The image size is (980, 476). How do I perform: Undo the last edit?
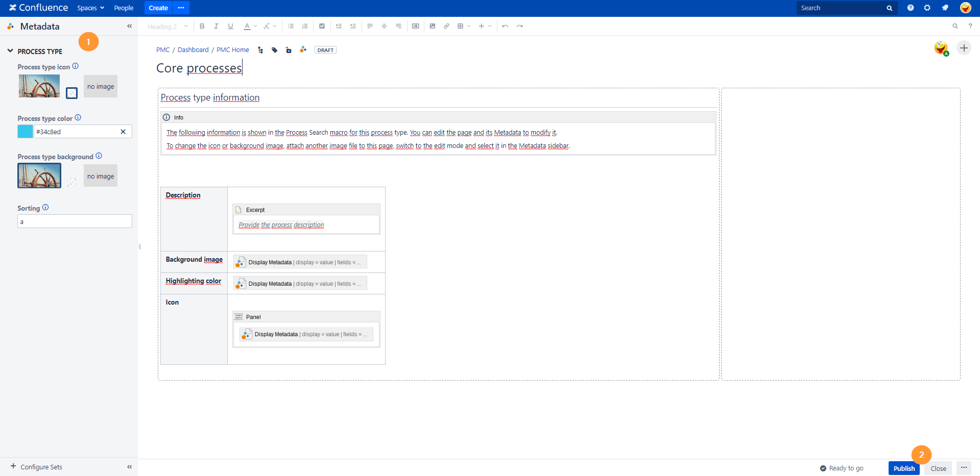505,26
